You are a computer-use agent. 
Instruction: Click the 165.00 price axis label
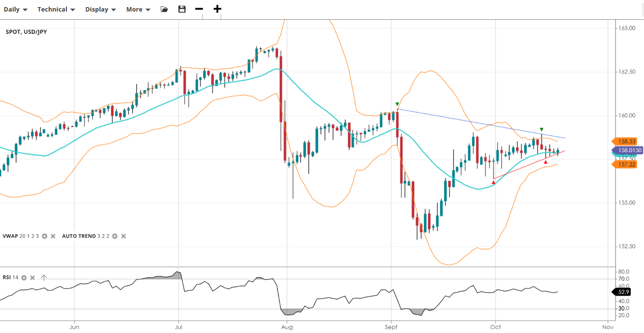point(627,28)
